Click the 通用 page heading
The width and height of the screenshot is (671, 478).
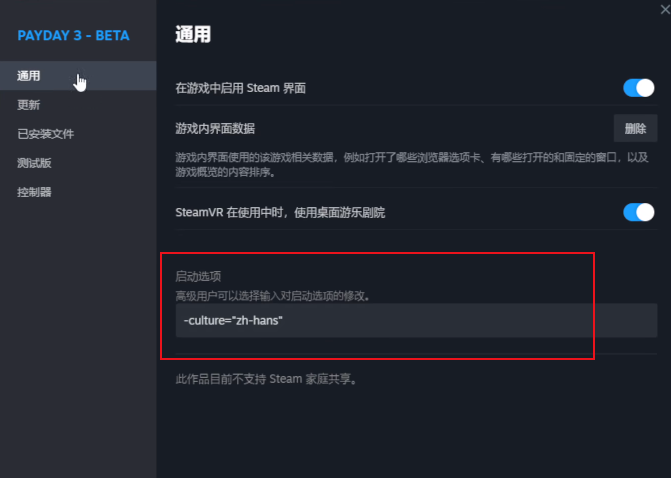pyautogui.click(x=192, y=35)
